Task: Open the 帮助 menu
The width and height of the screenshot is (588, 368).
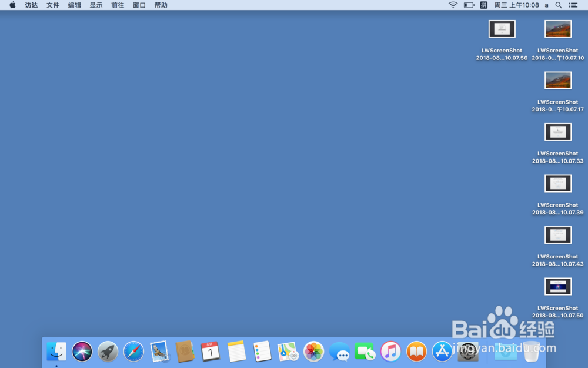Action: pos(161,5)
